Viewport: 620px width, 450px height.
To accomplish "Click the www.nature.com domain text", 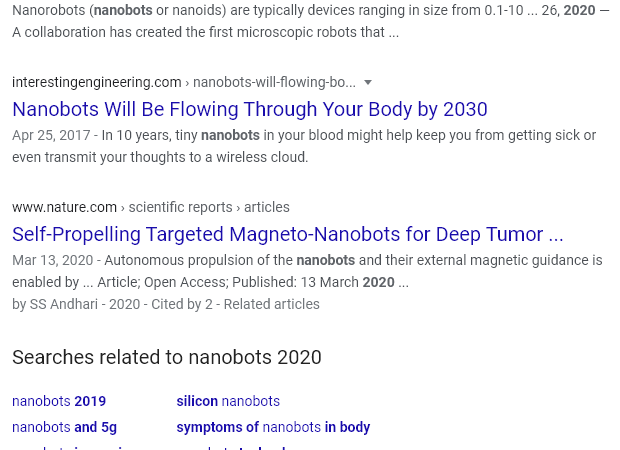I will (x=64, y=207).
